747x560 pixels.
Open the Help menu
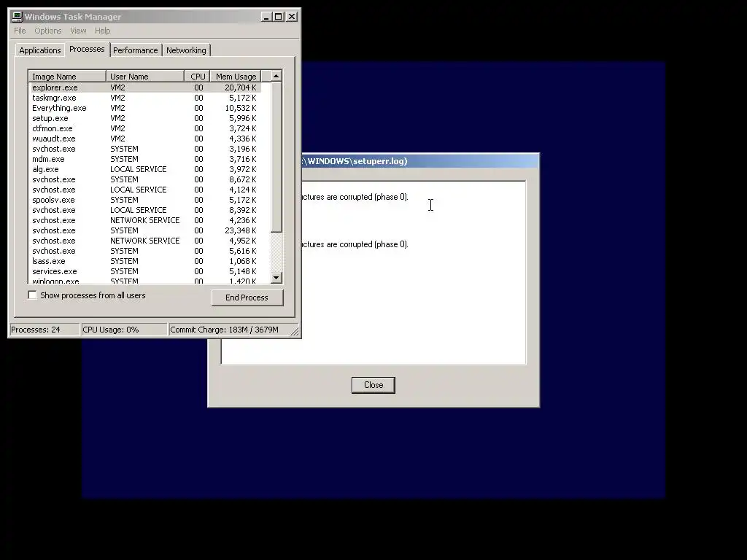tap(102, 31)
